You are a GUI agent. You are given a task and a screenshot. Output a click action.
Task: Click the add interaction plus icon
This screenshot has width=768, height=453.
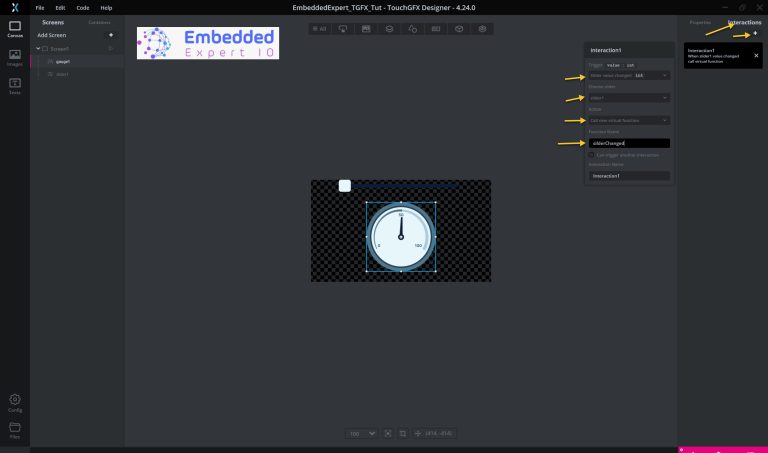[x=755, y=33]
